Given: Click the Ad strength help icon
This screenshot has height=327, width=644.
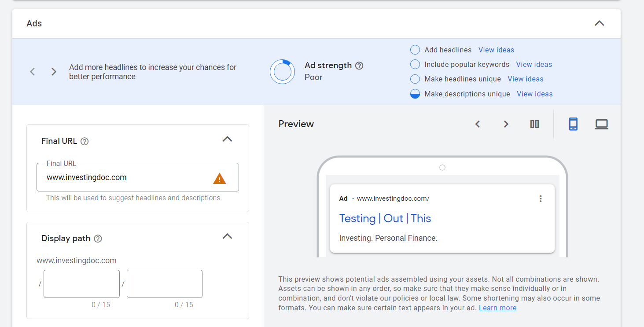Looking at the screenshot, I should pyautogui.click(x=359, y=66).
